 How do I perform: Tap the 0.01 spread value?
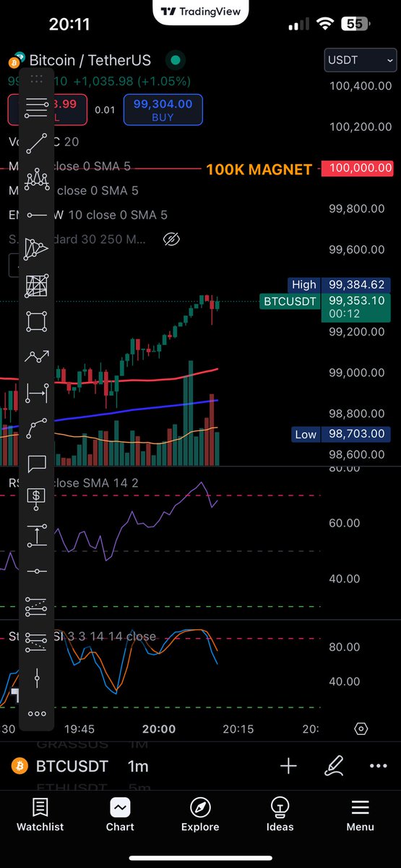pos(105,110)
